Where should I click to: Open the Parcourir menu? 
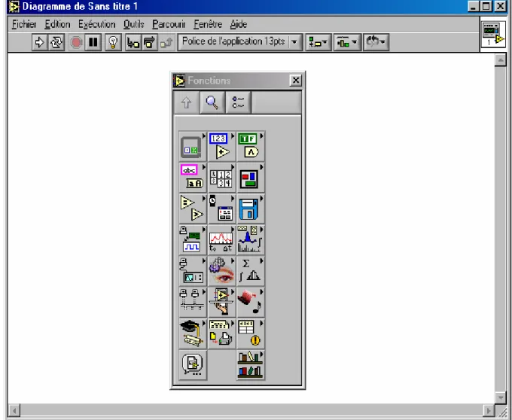click(169, 25)
